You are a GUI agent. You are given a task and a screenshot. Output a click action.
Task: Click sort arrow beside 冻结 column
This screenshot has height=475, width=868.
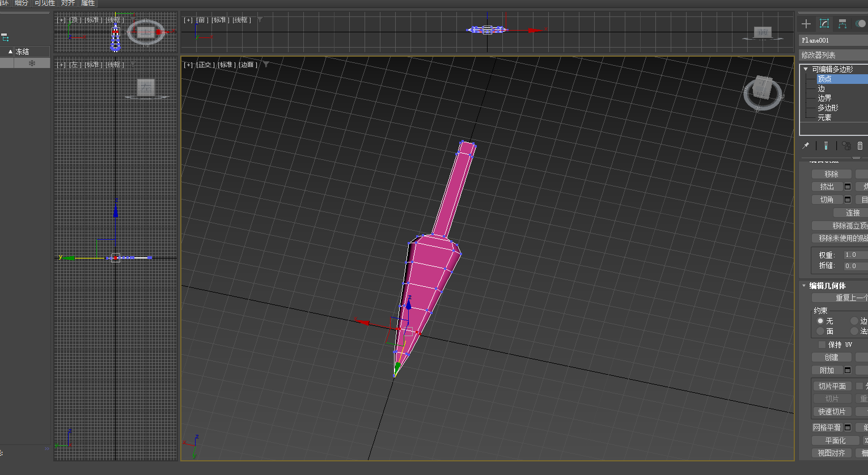[x=10, y=52]
